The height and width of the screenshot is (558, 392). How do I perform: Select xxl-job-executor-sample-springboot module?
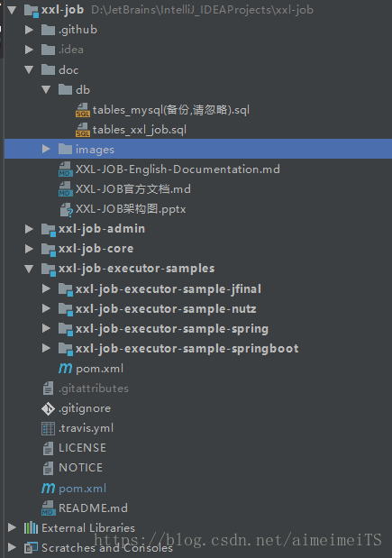click(187, 349)
